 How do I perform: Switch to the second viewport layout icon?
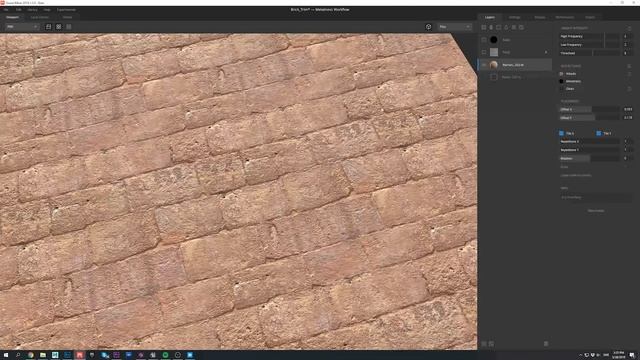tap(58, 27)
